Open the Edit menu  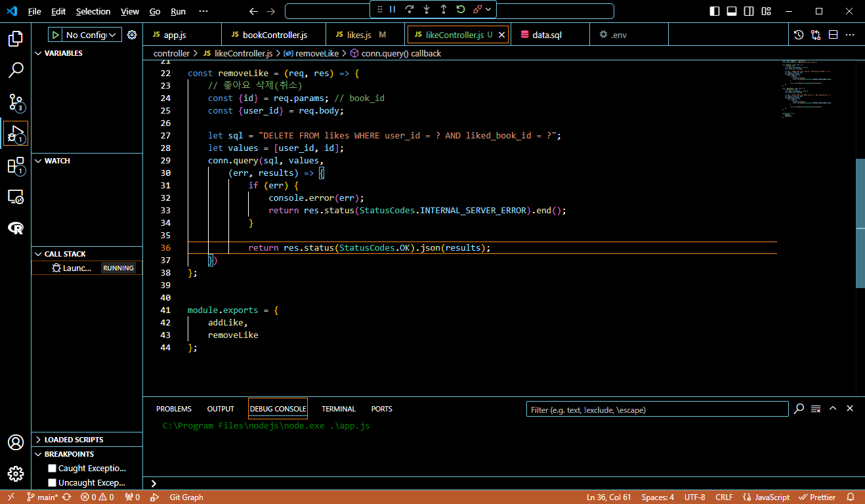coord(58,11)
